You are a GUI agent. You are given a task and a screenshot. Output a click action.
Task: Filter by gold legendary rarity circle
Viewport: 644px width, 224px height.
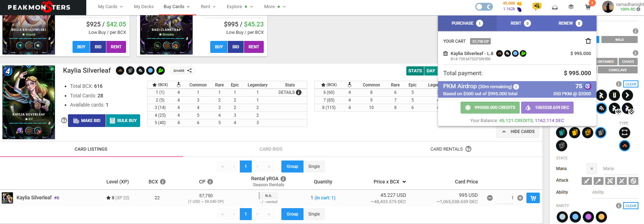[x=601, y=217]
